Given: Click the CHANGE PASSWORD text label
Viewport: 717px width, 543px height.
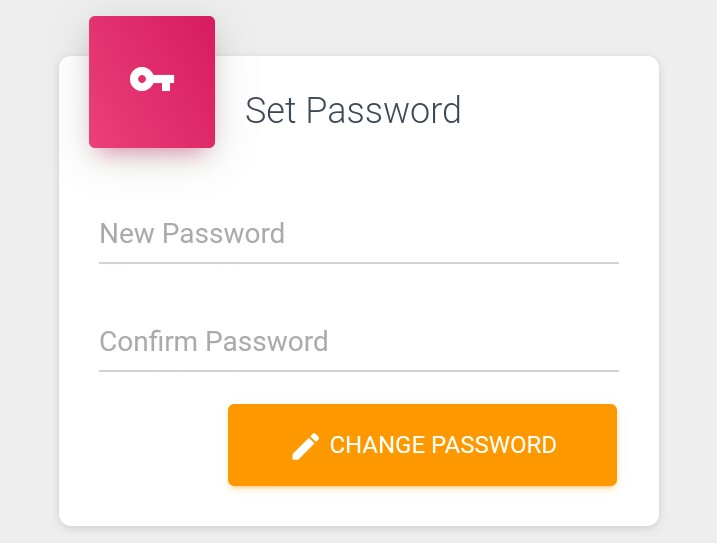Looking at the screenshot, I should coord(443,445).
